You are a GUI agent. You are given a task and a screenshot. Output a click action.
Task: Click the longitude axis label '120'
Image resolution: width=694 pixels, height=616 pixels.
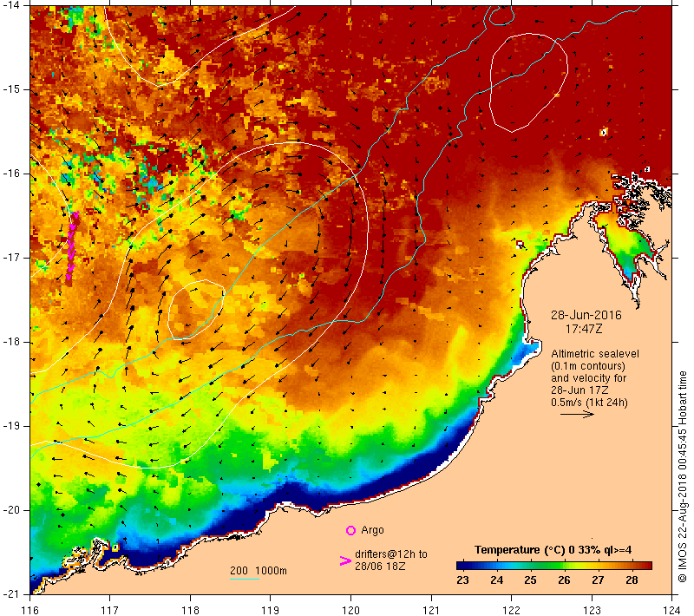coord(351,610)
